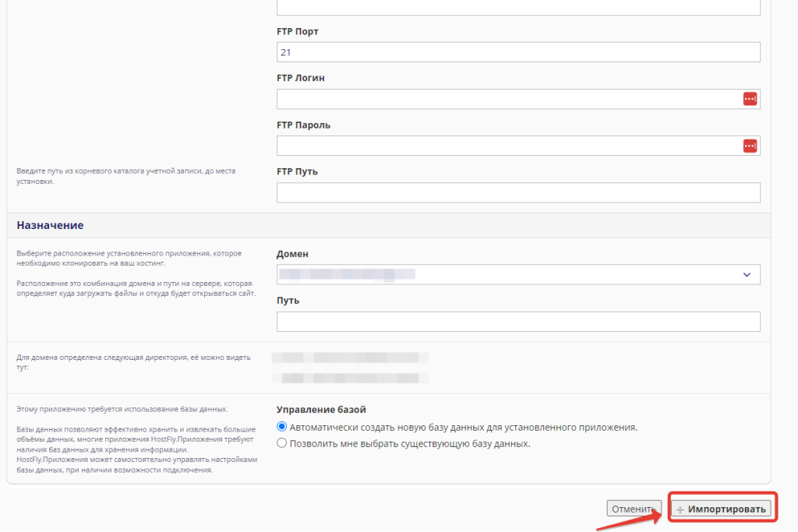Click the Назначение section heading
Screen dimensions: 798x532
click(50, 225)
